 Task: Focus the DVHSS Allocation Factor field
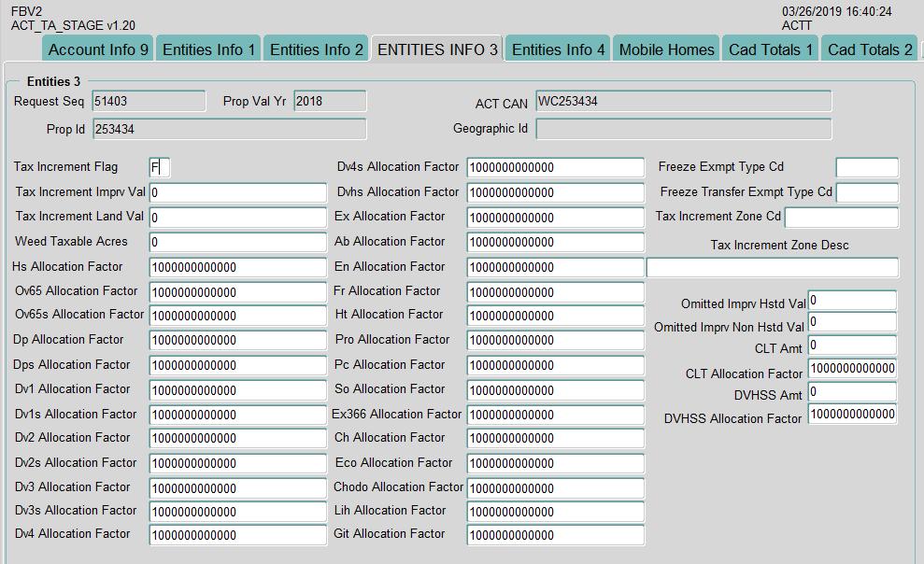tap(851, 415)
